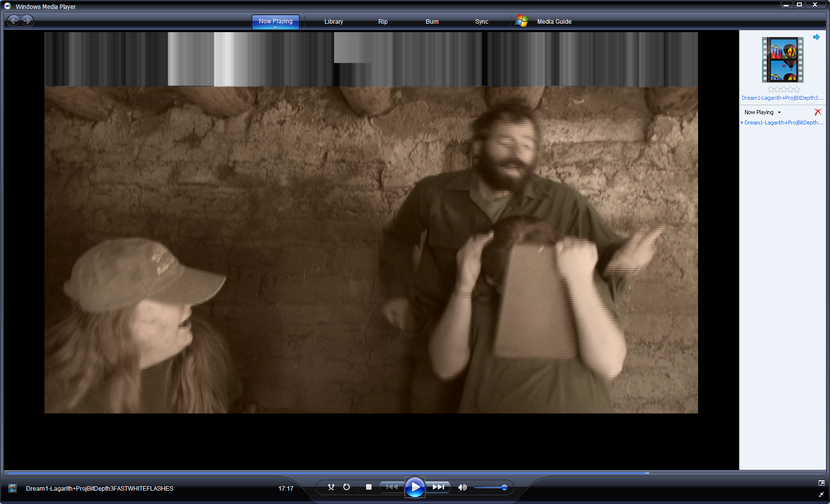Expand the Now Playing tab dropdown arrow
Image resolution: width=830 pixels, height=504 pixels.
coord(276,28)
